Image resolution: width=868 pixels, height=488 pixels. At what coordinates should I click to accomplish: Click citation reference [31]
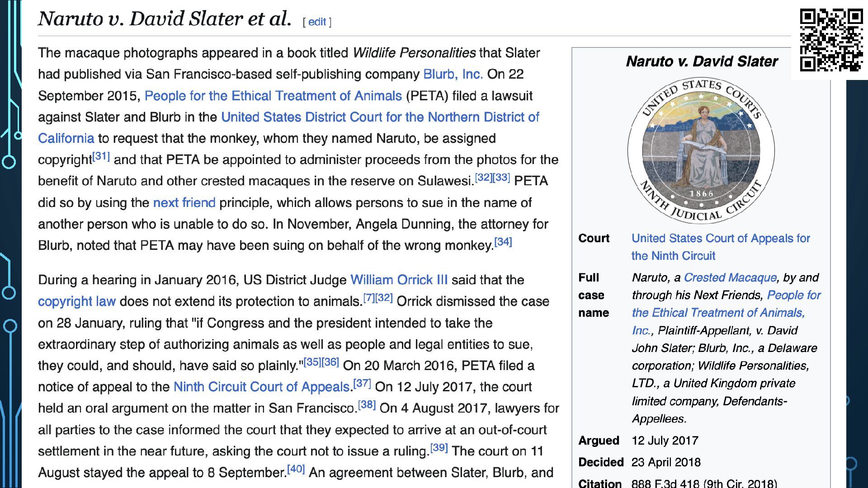click(101, 157)
